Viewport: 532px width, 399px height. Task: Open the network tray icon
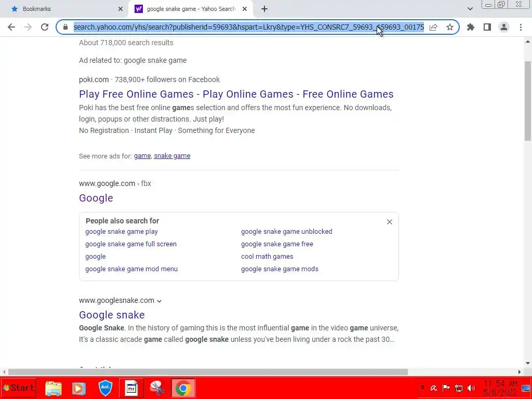459,388
